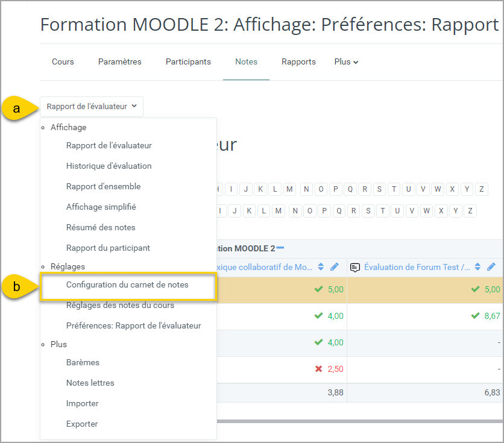Open Rapport du participant from the menu
This screenshot has width=504, height=443.
click(x=108, y=248)
